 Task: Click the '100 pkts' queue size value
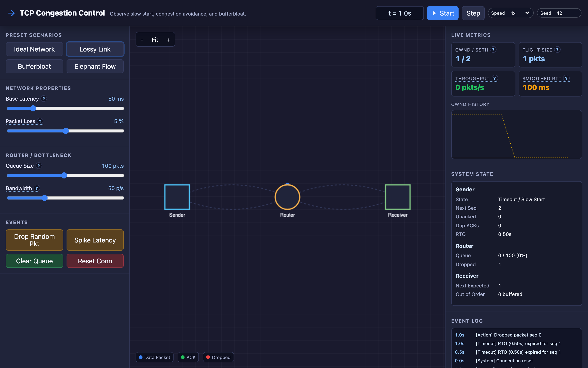[x=113, y=166]
